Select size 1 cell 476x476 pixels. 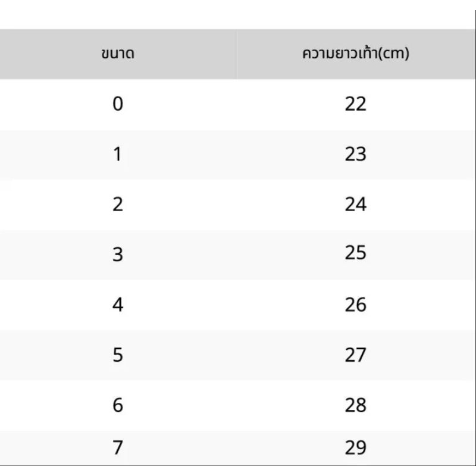tap(118, 154)
